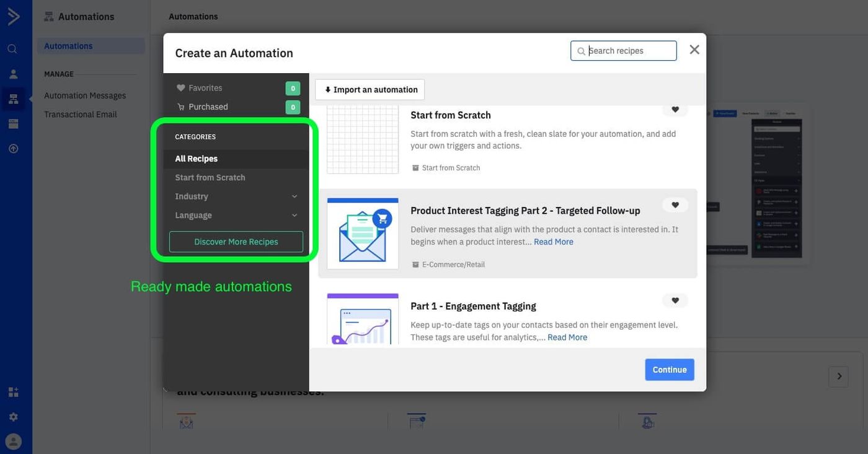Select Language category label

pos(193,216)
